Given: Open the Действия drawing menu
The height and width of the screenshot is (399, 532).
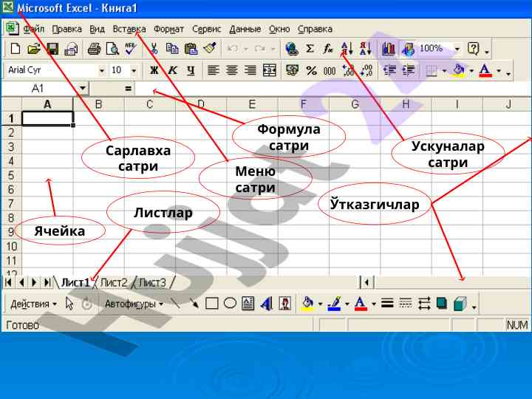Looking at the screenshot, I should (x=33, y=304).
